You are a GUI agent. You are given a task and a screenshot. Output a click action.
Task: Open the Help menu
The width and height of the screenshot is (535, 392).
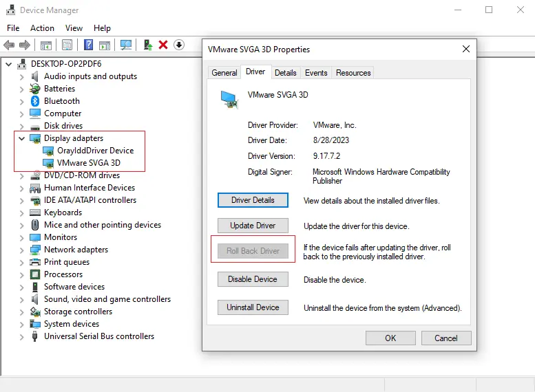pos(103,28)
